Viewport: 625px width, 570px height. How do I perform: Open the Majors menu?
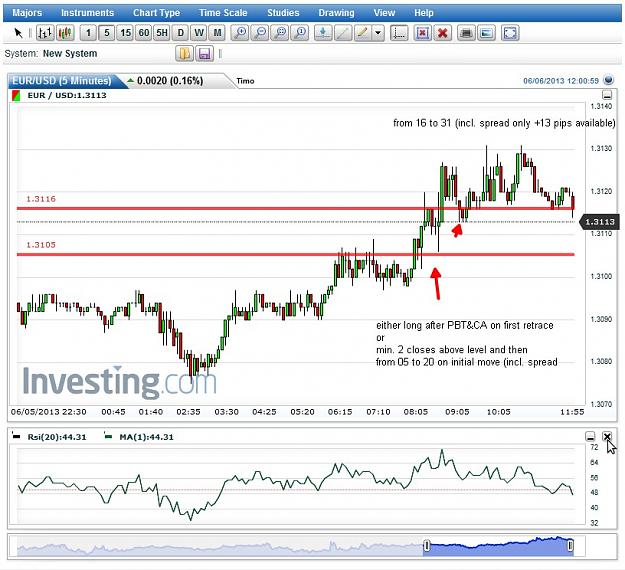point(27,13)
